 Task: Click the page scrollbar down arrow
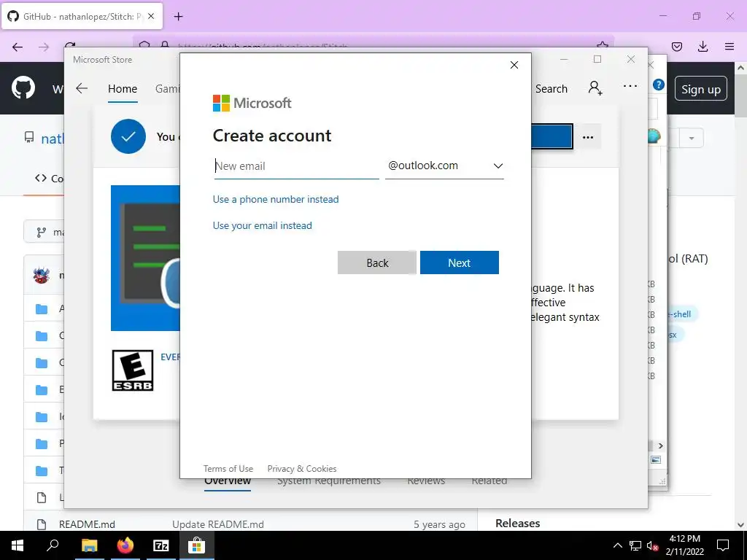coord(741,525)
